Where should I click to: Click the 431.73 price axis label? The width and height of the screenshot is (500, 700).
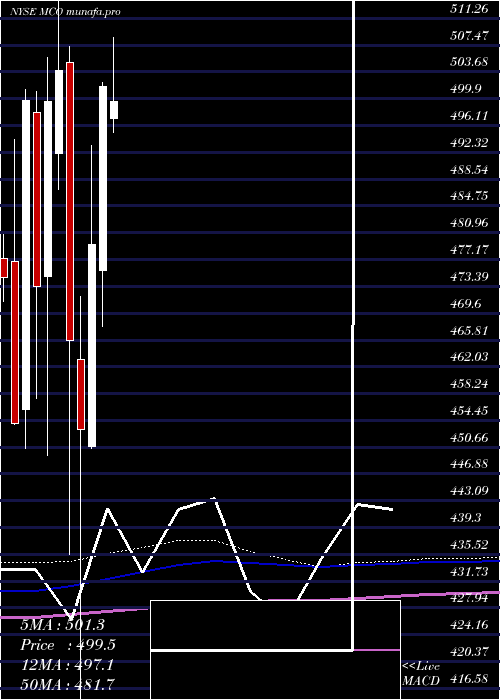tap(469, 571)
